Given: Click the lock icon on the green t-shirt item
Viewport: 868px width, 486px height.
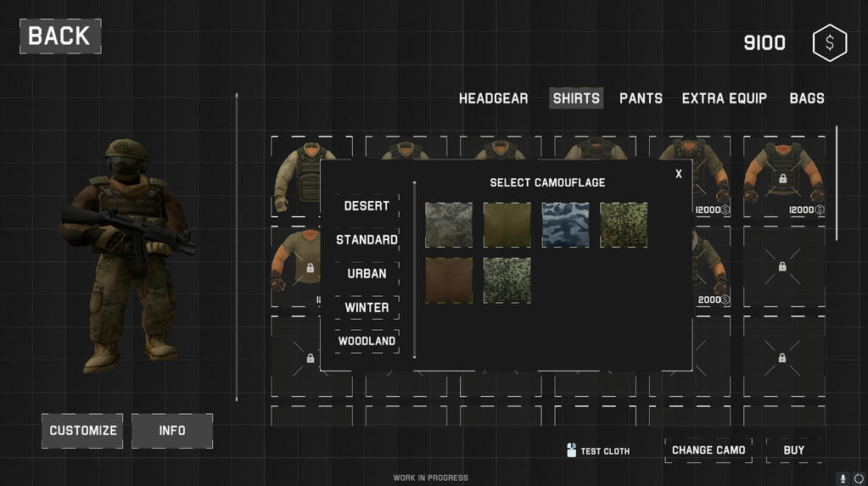Looking at the screenshot, I should pyautogui.click(x=310, y=268).
